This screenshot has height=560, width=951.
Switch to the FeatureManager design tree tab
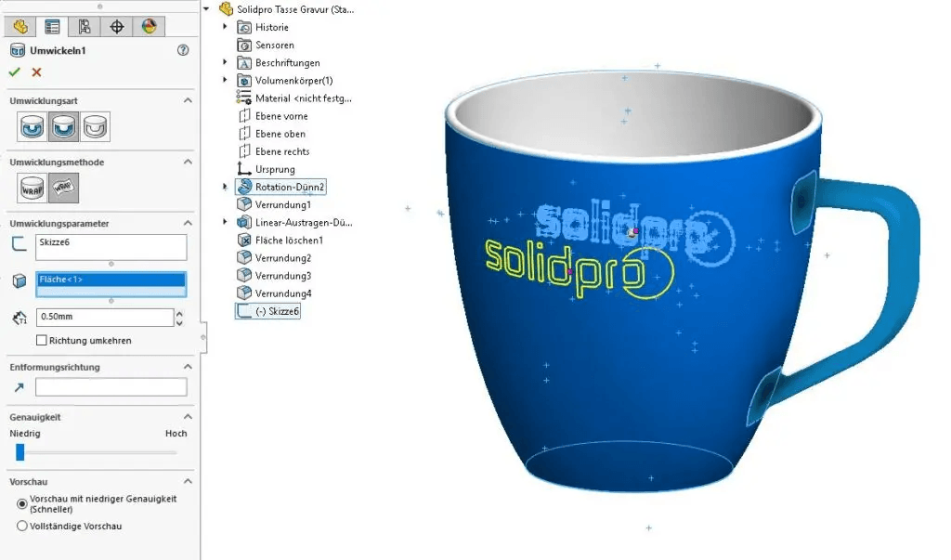click(x=20, y=27)
